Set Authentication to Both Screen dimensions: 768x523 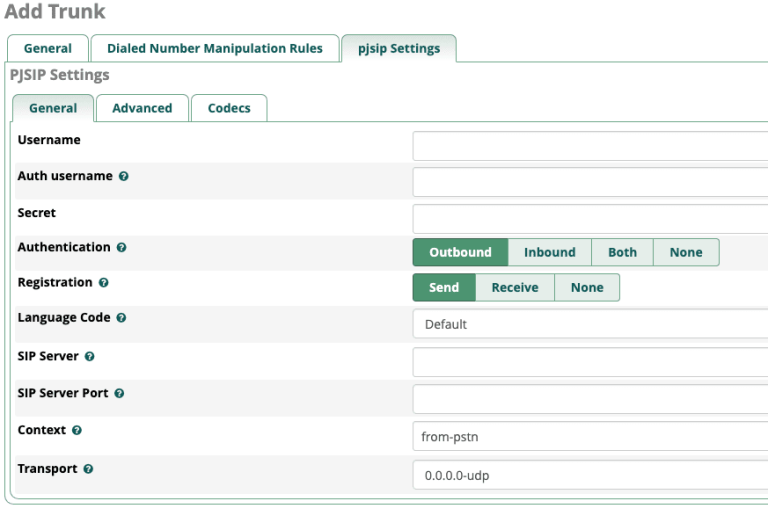[622, 253]
